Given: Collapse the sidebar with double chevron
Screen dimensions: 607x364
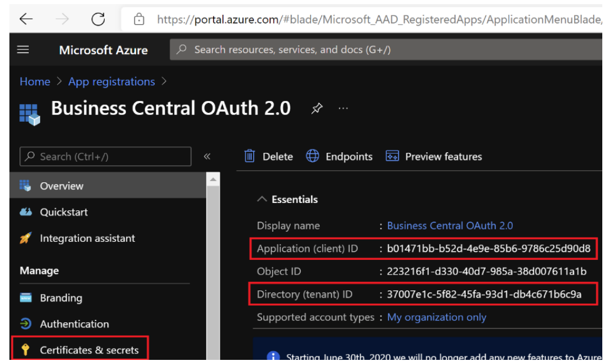Looking at the screenshot, I should 207,156.
